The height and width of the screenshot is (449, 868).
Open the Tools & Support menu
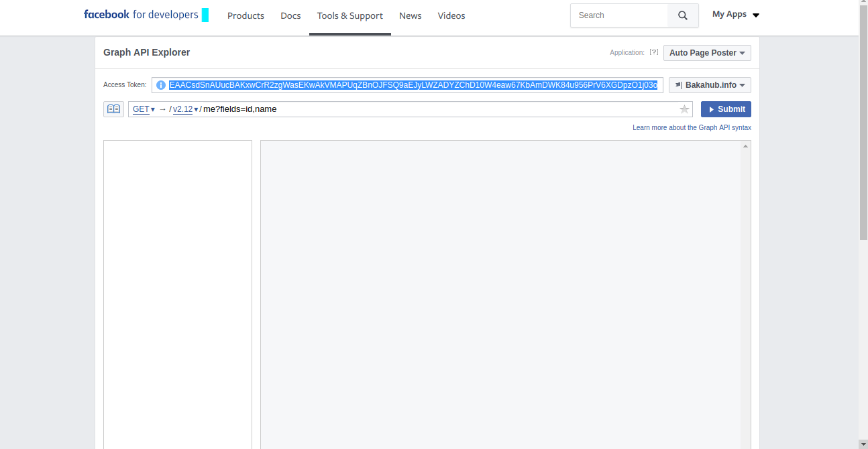[x=350, y=15]
